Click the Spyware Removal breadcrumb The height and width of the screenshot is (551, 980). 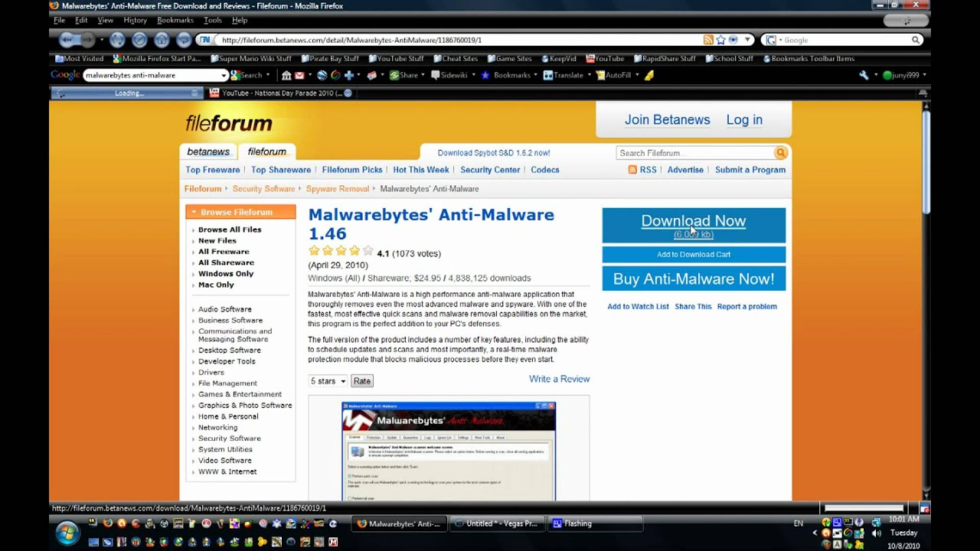click(x=338, y=189)
